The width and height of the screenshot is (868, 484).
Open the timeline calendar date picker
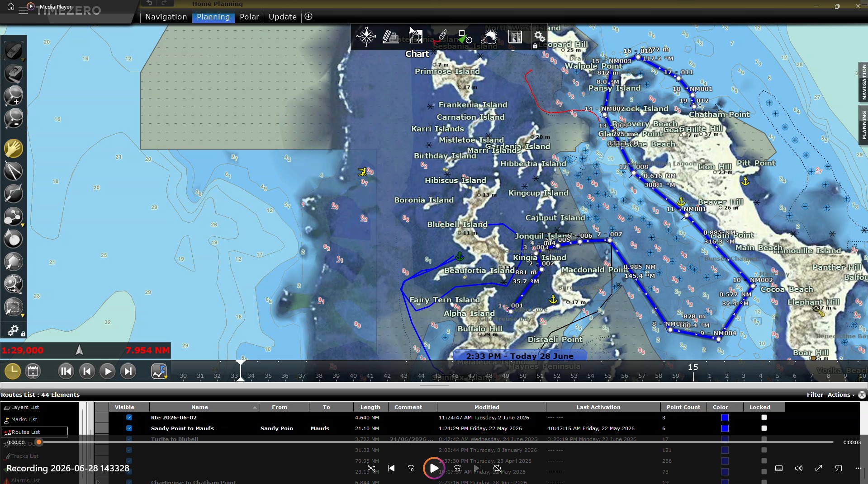[33, 371]
